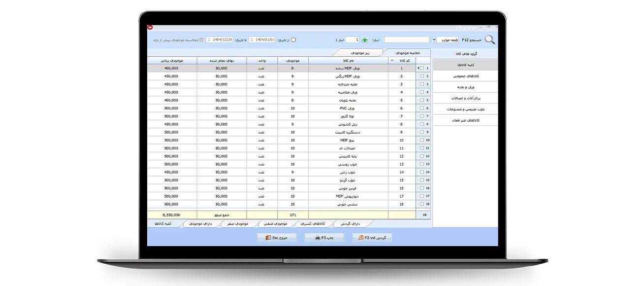Click the spinner on 1404/01/01 from-date field

252,40
